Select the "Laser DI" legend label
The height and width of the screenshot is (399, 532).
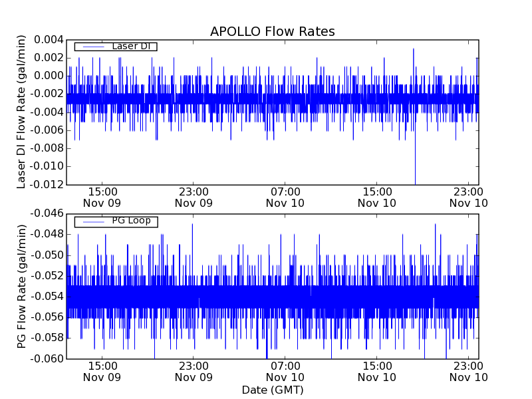click(x=130, y=46)
